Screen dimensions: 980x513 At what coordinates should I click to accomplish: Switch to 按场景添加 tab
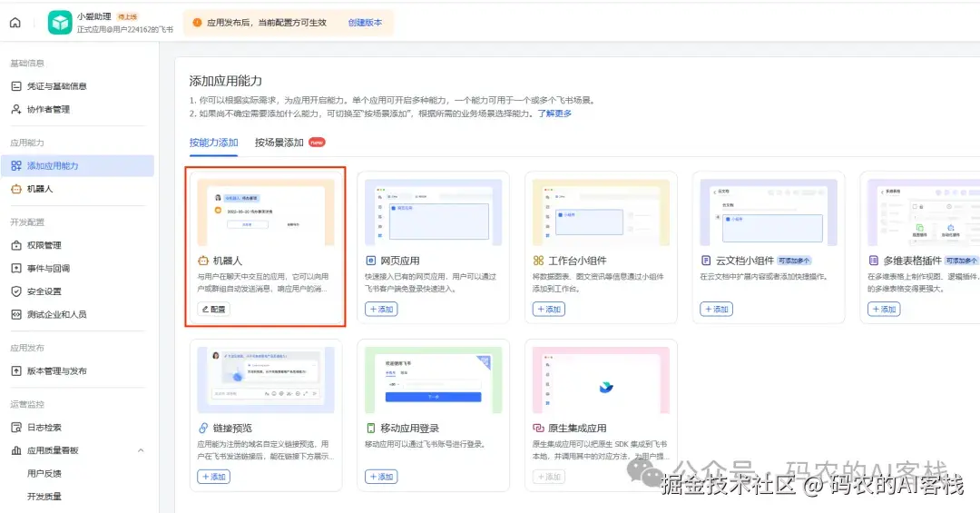279,143
